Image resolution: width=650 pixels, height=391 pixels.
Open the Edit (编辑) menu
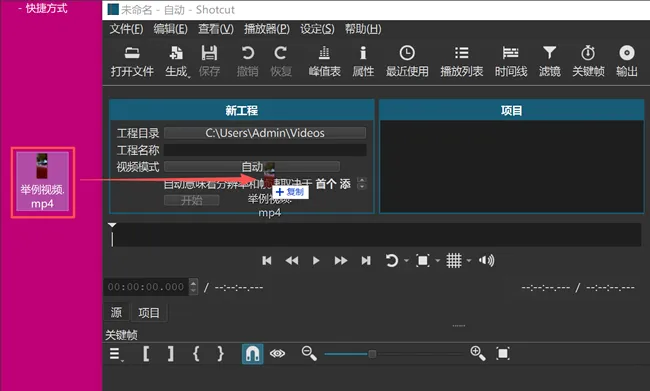pyautogui.click(x=170, y=29)
